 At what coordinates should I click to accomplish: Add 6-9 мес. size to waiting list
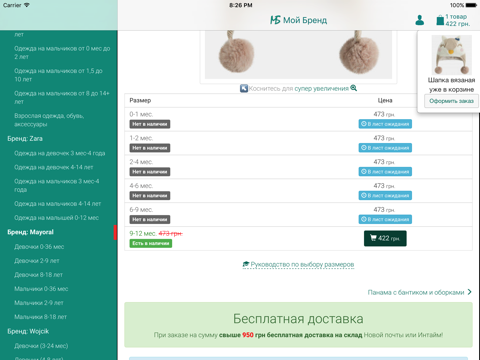[385, 219]
